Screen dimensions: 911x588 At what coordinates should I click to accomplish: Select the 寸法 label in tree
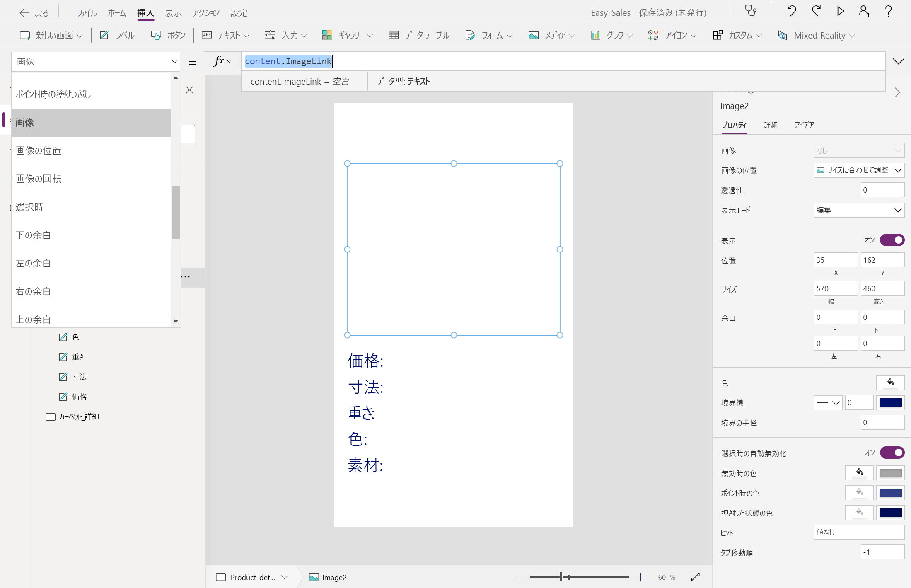tap(79, 377)
